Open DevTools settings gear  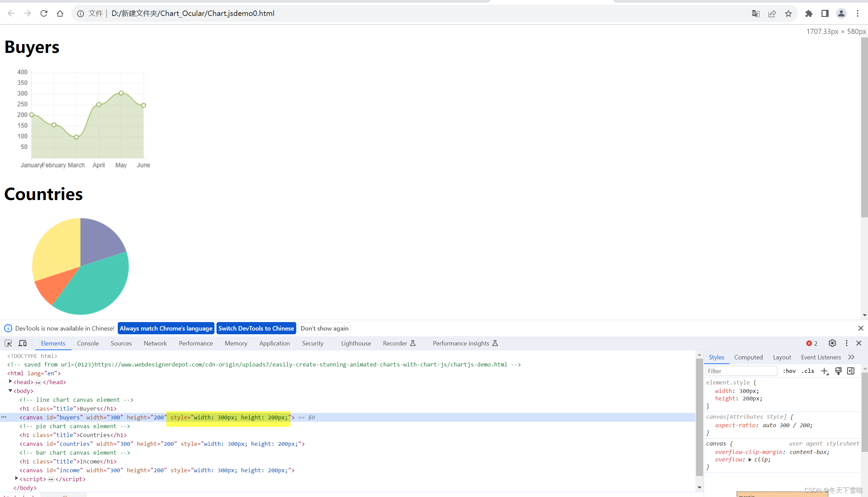click(x=832, y=343)
